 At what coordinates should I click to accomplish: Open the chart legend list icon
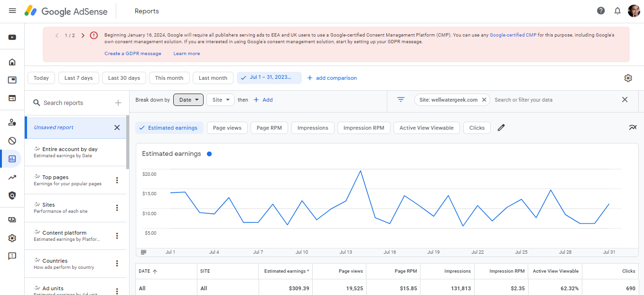point(144,252)
